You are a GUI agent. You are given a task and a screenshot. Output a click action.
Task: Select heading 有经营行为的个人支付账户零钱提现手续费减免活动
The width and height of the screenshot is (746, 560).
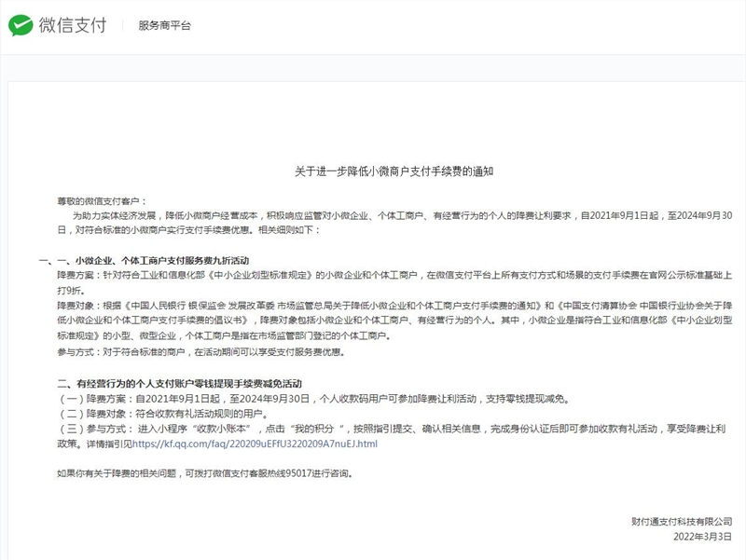192,384
